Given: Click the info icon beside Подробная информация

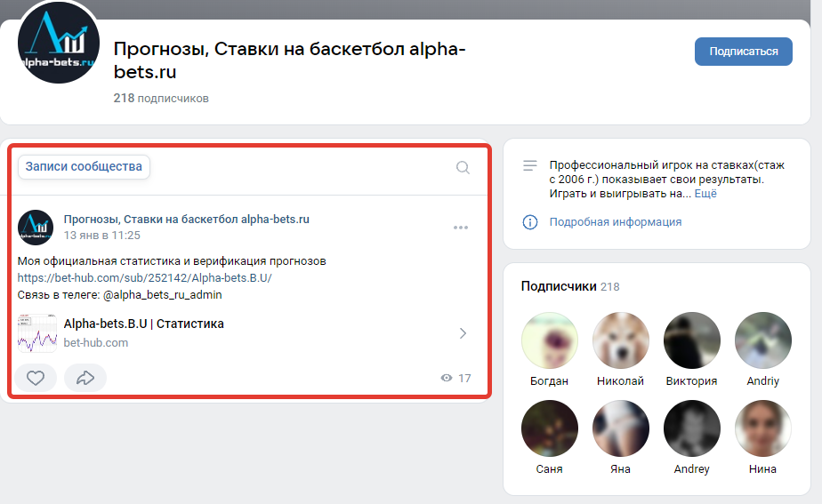Looking at the screenshot, I should [x=530, y=222].
